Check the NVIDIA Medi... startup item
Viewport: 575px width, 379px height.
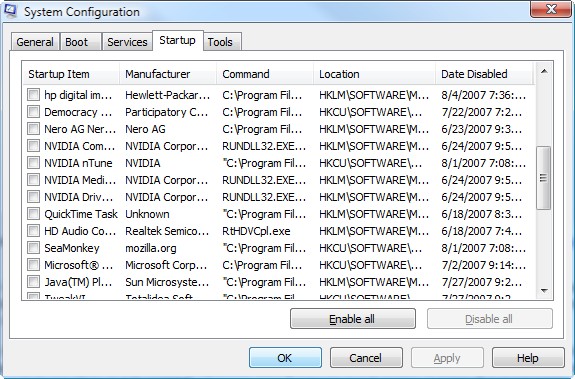point(33,180)
